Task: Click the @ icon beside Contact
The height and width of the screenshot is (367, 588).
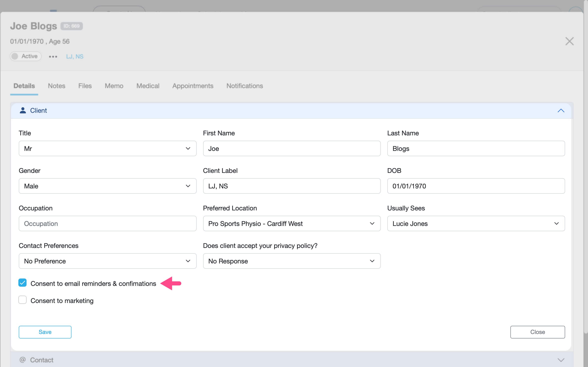Action: pos(23,360)
